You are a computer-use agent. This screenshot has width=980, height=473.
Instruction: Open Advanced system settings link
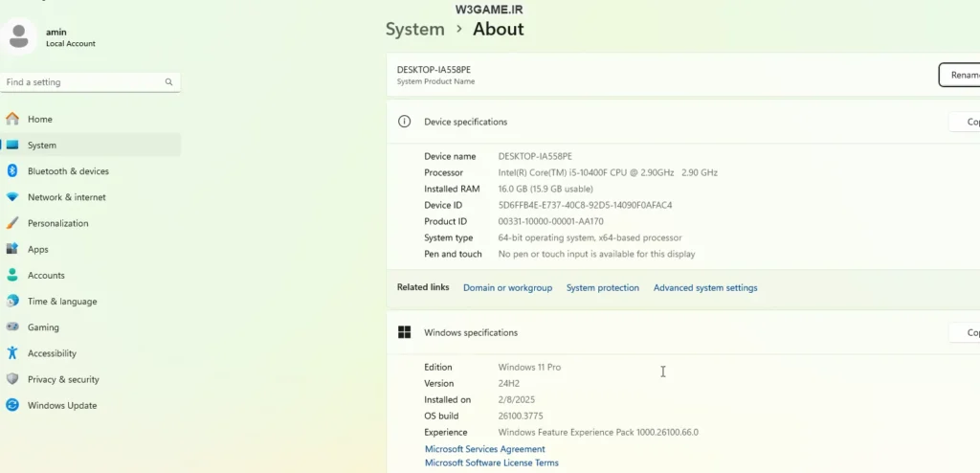[705, 288]
